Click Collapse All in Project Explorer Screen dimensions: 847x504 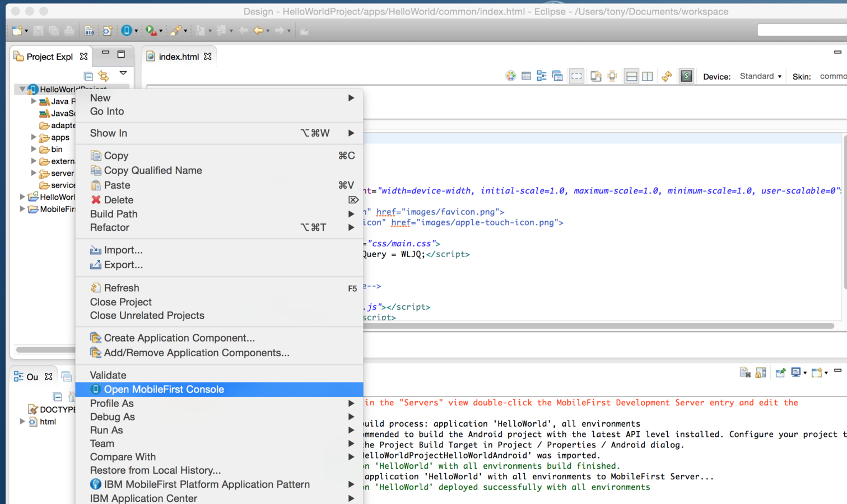(x=89, y=76)
